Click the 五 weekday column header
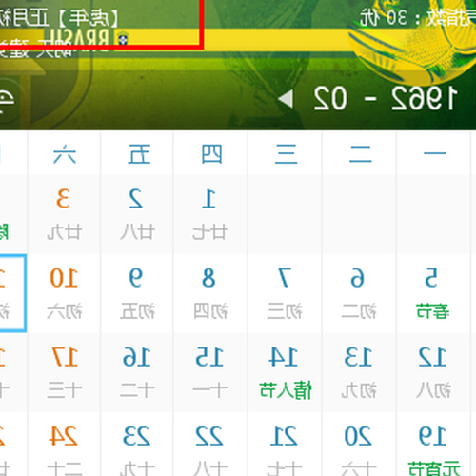This screenshot has width=476, height=476. tap(139, 153)
